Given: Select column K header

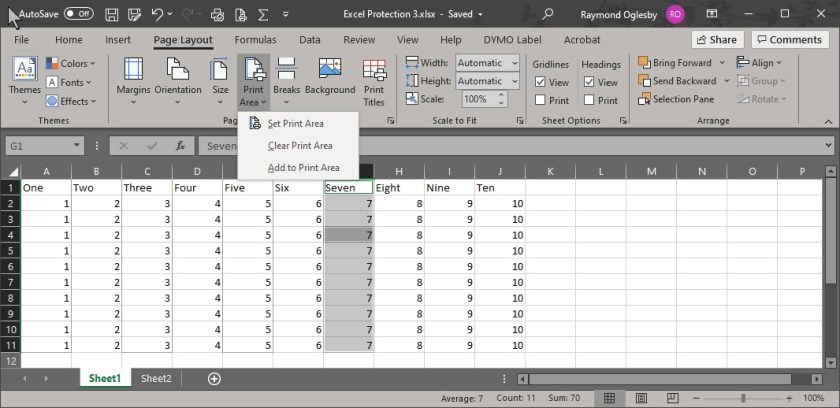Looking at the screenshot, I should (550, 171).
